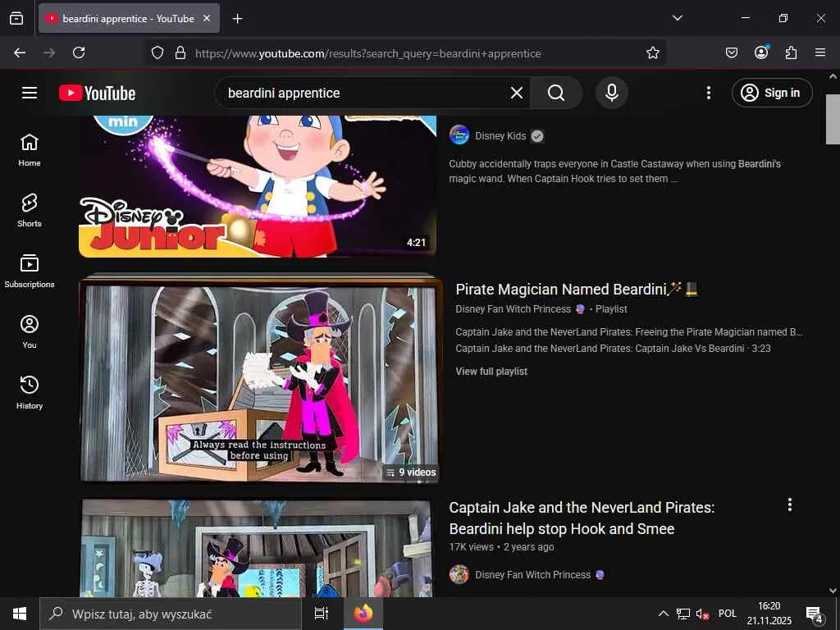
Task: Open the network tray icon
Action: tap(683, 614)
